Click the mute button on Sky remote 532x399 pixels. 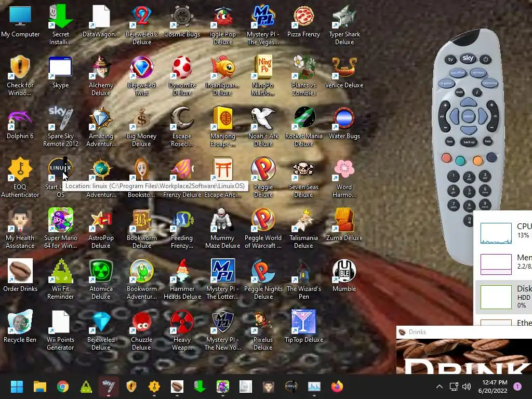click(x=459, y=92)
